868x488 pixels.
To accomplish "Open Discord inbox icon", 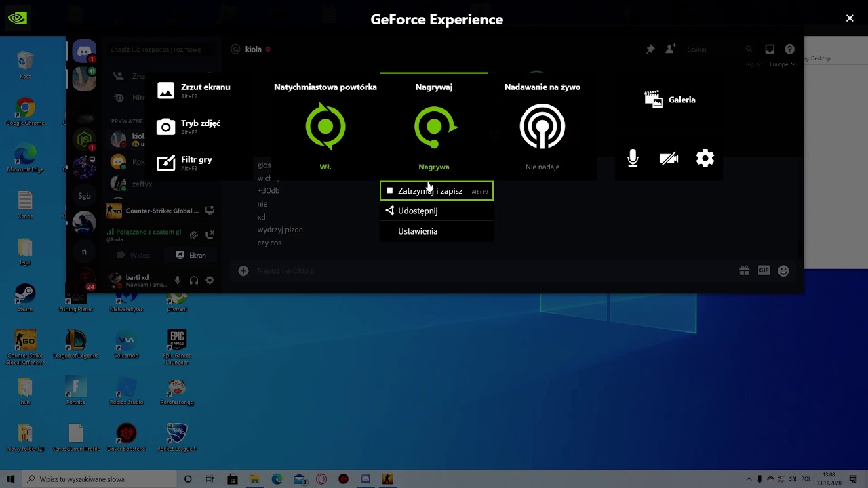I will pos(770,49).
